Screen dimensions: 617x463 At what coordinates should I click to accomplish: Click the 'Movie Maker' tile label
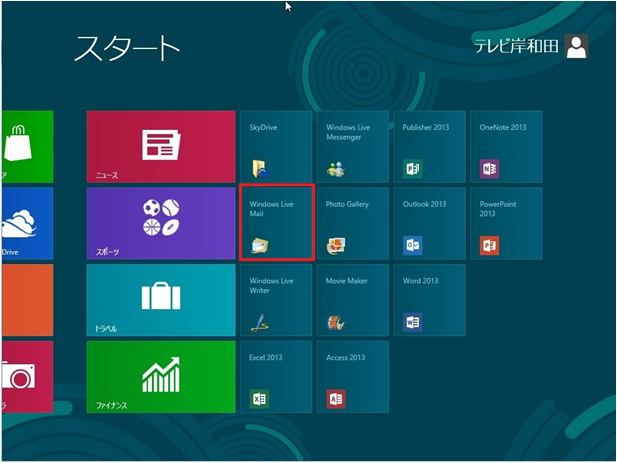[x=346, y=281]
